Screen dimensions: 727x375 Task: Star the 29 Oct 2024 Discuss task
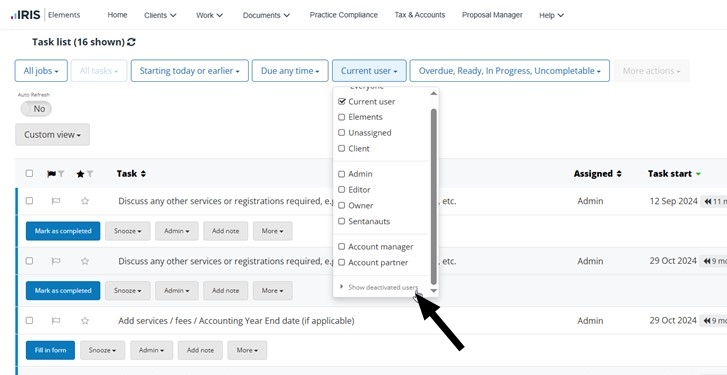tap(85, 261)
